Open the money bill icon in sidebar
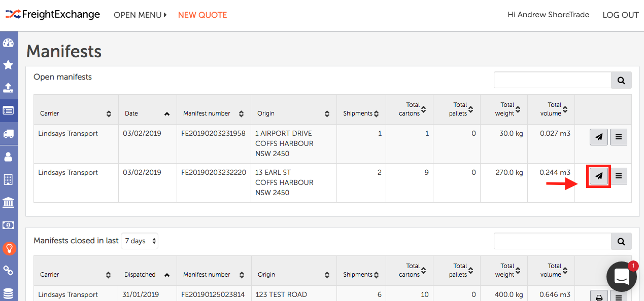644x301 pixels. (x=8, y=225)
